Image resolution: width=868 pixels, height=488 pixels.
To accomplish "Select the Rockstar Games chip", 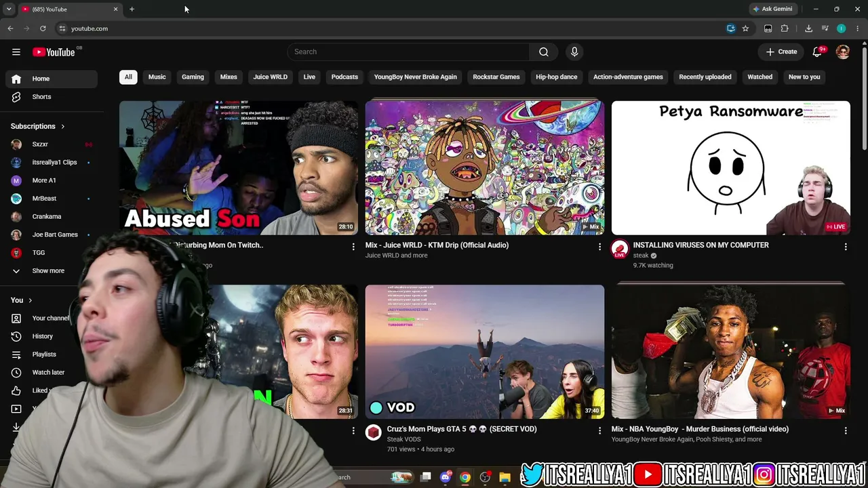I will (496, 77).
